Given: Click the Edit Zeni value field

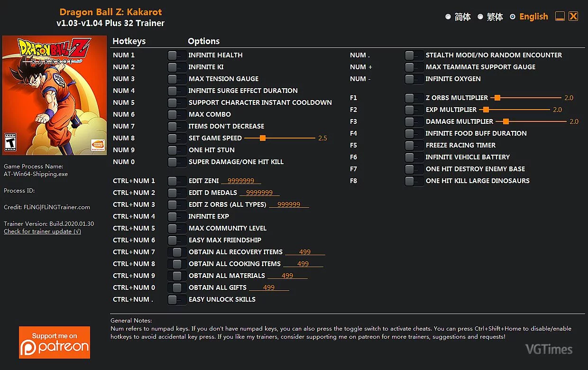Looking at the screenshot, I should (x=244, y=181).
